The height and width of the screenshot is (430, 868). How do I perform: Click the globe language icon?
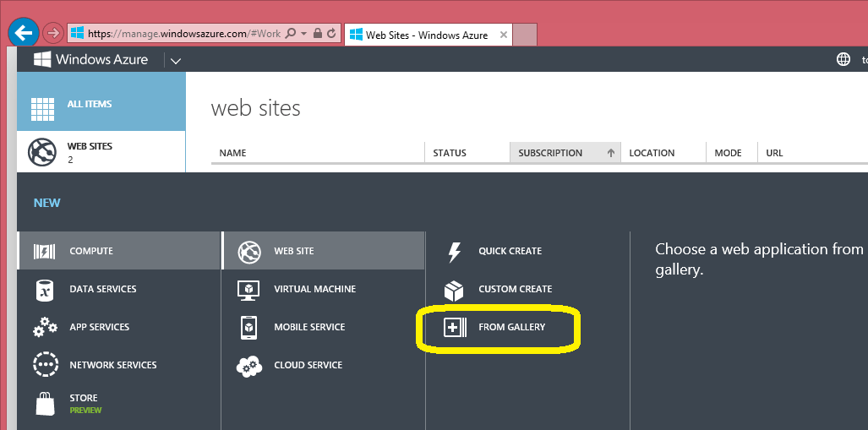click(x=843, y=59)
